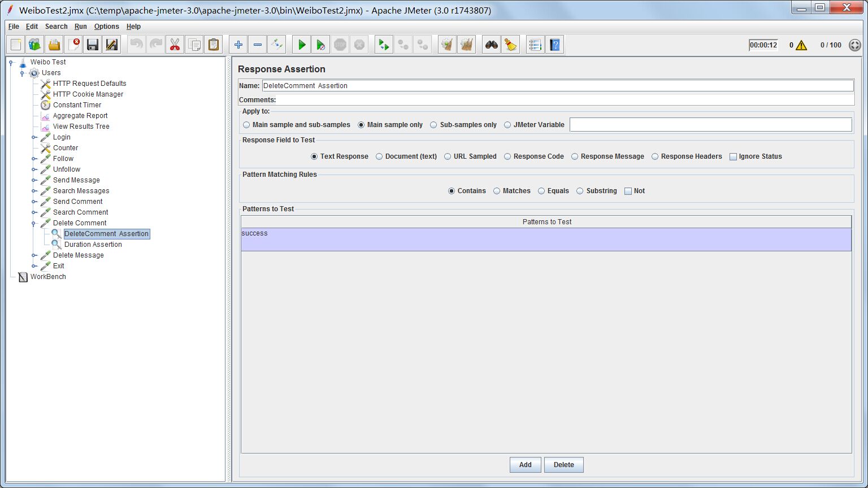Click the Clear results icon
The width and height of the screenshot is (868, 488).
coord(448,45)
